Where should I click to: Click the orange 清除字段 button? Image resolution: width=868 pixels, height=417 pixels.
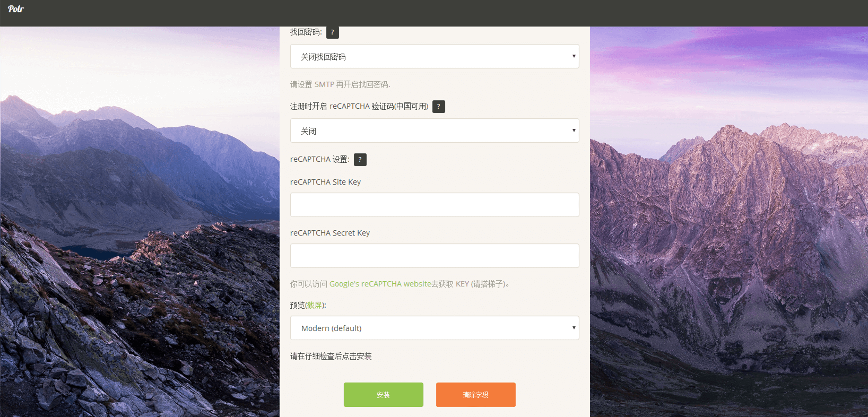point(476,395)
